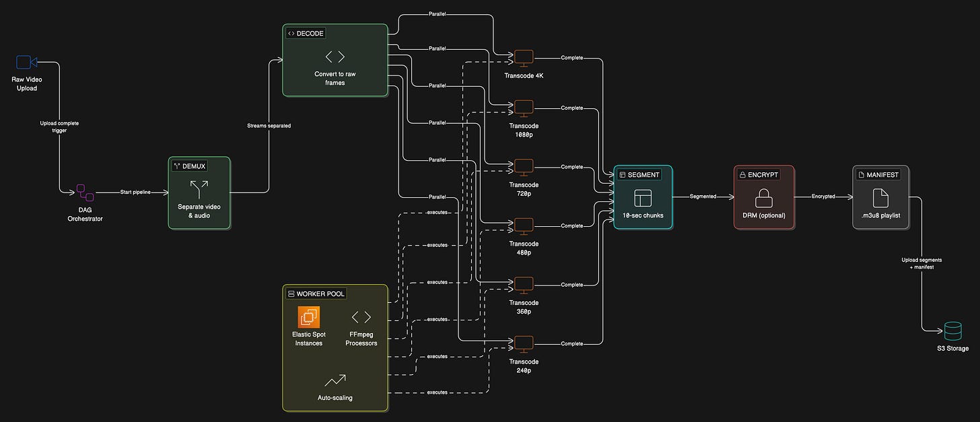Click the small icon in DEMUX header
Screen dimensions: 980x422
[176, 166]
